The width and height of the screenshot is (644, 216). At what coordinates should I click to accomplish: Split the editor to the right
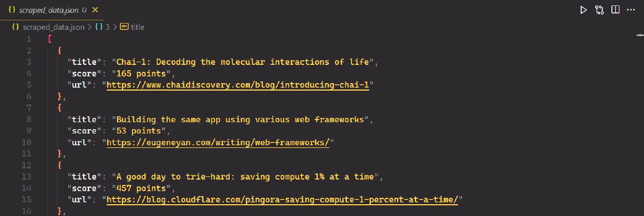point(616,10)
